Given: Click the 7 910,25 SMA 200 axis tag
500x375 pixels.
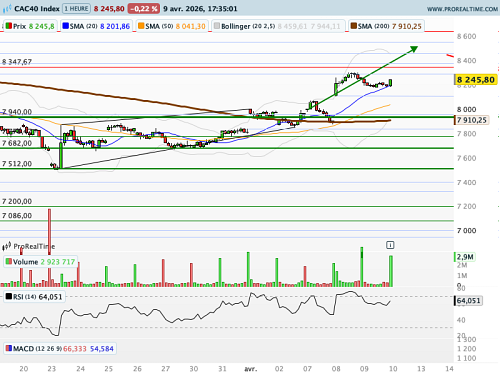Looking at the screenshot, I should click(x=472, y=120).
